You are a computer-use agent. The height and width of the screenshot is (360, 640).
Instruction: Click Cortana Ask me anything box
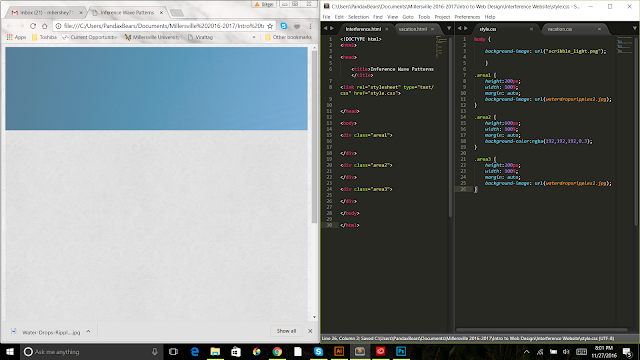(91, 351)
